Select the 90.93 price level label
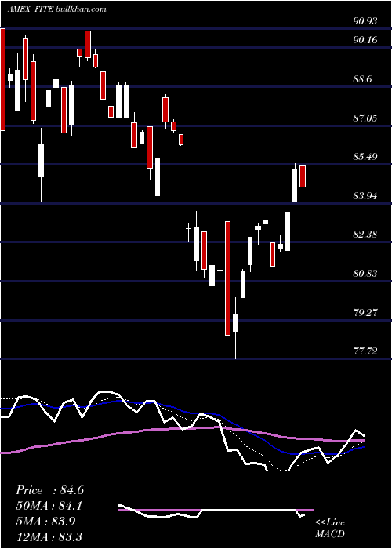 (x=365, y=21)
